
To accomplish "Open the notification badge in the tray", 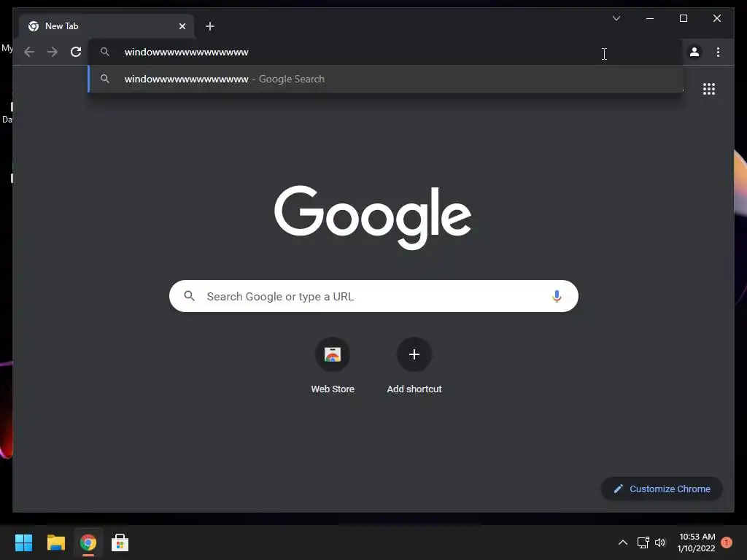I will pos(726,542).
